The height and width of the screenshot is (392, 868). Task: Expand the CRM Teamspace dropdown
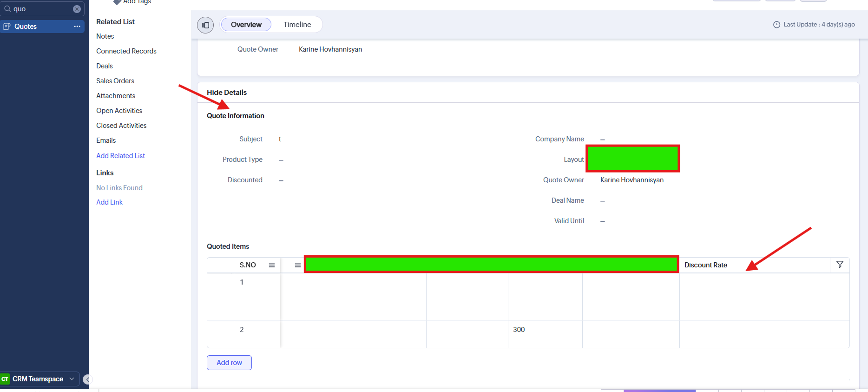(72, 379)
